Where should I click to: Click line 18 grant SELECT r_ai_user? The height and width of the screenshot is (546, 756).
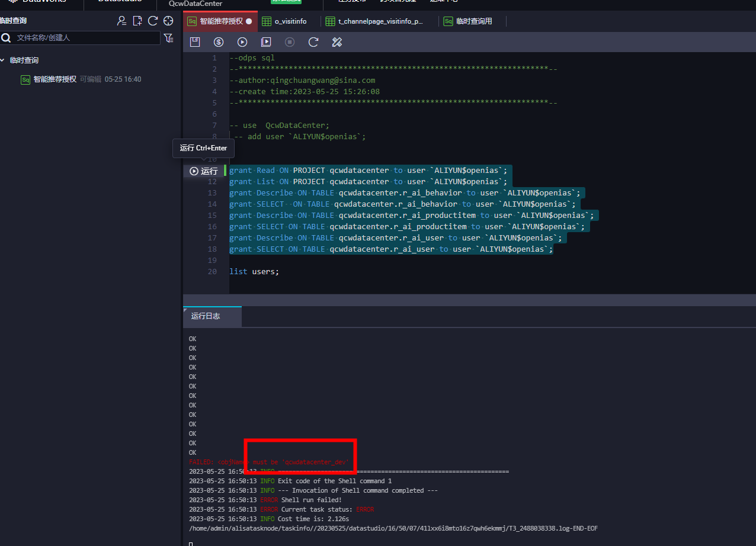[x=391, y=249]
